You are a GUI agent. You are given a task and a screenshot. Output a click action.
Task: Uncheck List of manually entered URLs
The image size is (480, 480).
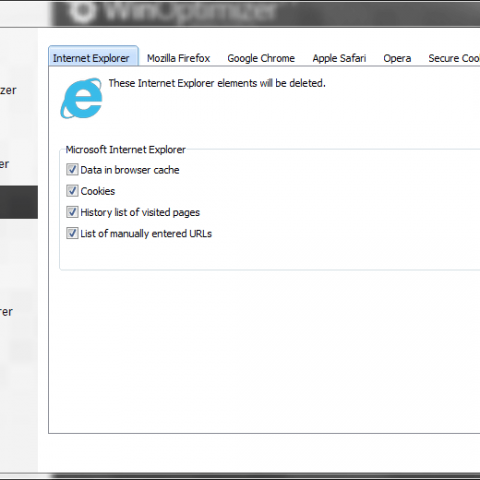(72, 233)
